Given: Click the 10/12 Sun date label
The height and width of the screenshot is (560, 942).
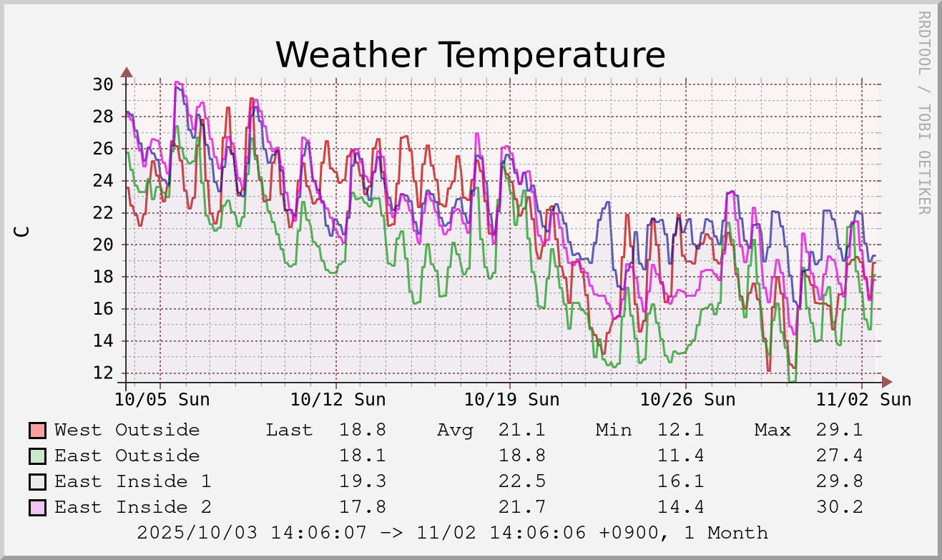Looking at the screenshot, I should pos(338,400).
